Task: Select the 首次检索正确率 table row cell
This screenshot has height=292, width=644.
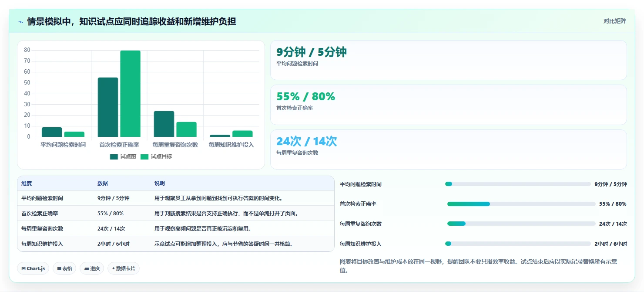Action: [40, 214]
